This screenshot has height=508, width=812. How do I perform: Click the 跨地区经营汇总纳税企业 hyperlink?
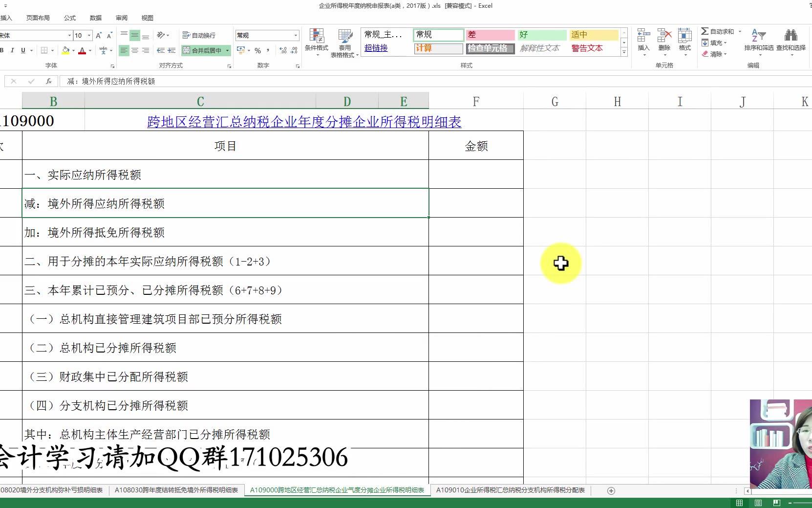click(303, 122)
